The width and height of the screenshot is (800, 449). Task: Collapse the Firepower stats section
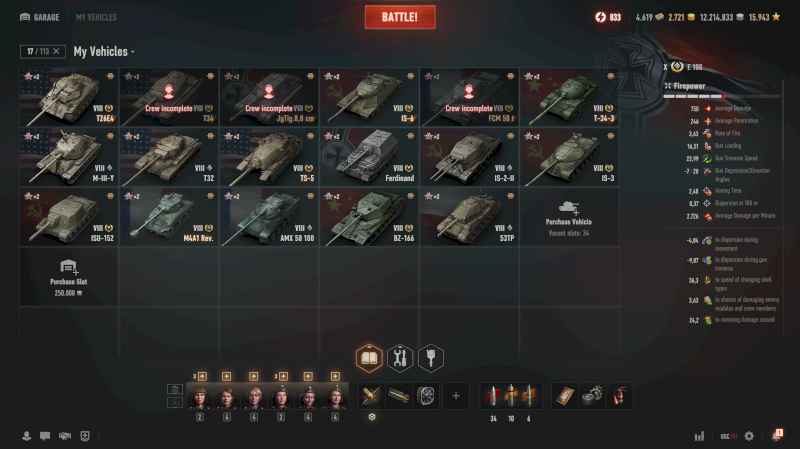tap(776, 86)
